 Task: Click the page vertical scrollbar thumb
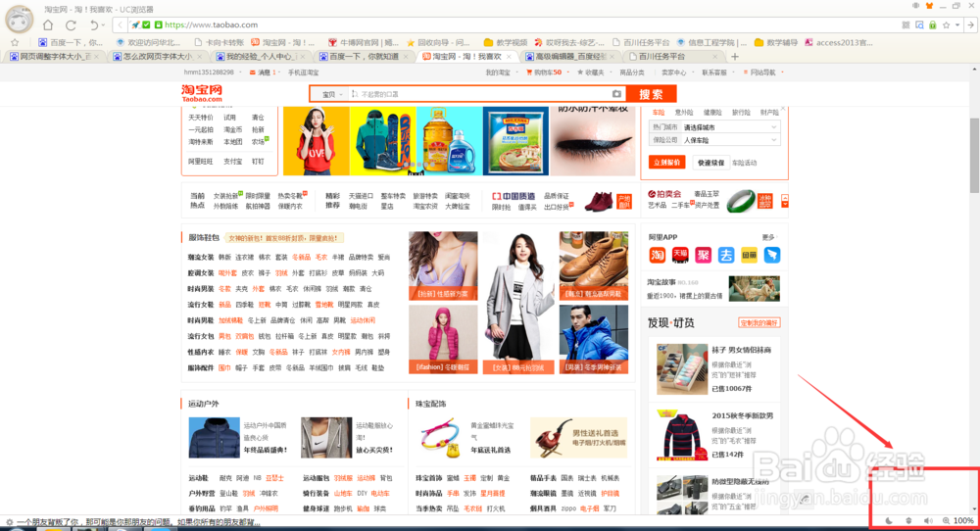pyautogui.click(x=974, y=155)
